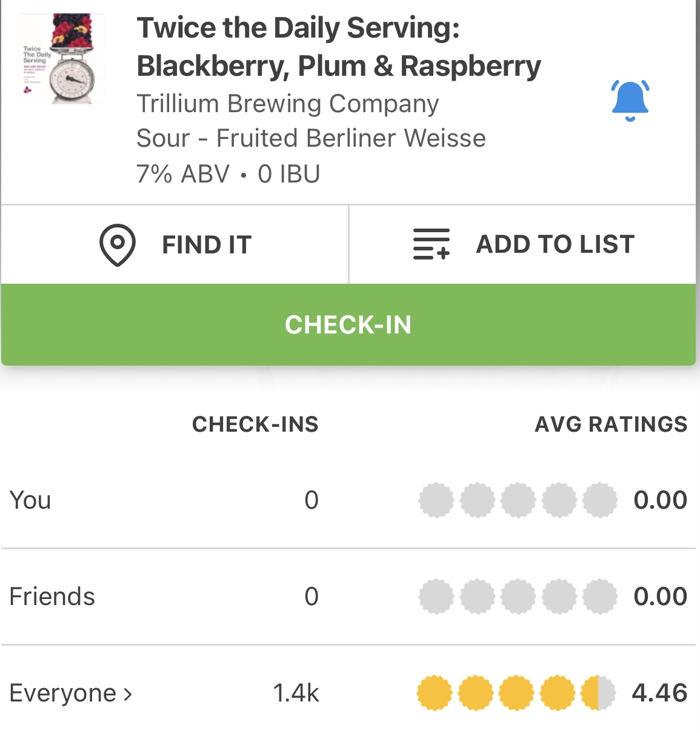Expand the Everyone ratings row

[63, 693]
